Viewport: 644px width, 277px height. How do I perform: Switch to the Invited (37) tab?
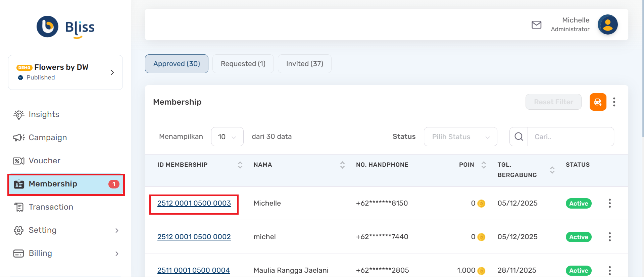coord(304,64)
